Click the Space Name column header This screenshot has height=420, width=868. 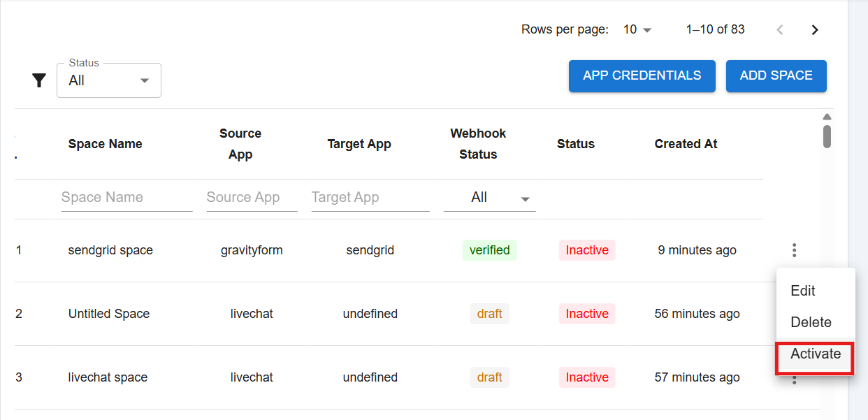(105, 144)
